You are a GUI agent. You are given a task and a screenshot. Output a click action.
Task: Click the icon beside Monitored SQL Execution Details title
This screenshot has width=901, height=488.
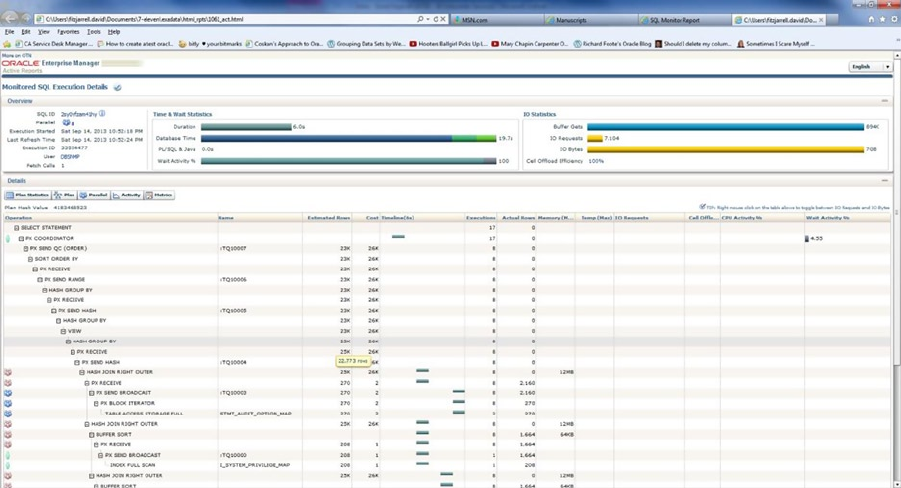[117, 87]
